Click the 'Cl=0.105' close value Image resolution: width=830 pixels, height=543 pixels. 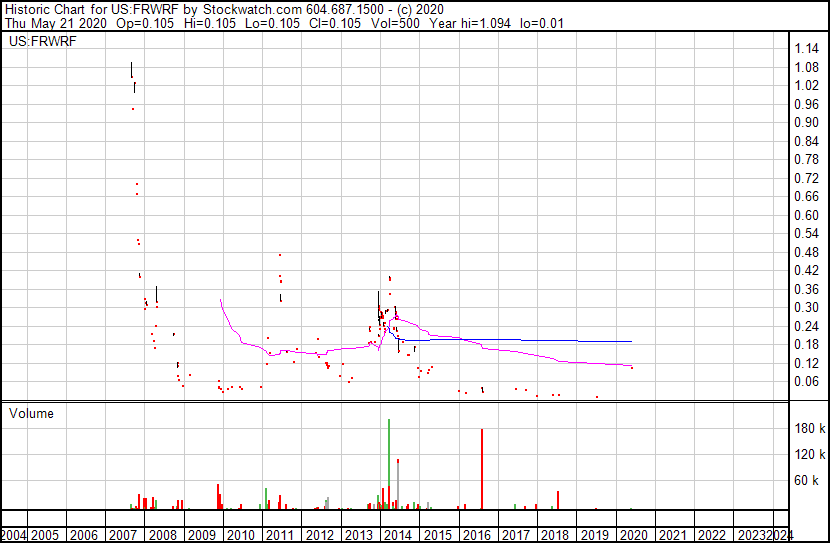point(335,23)
